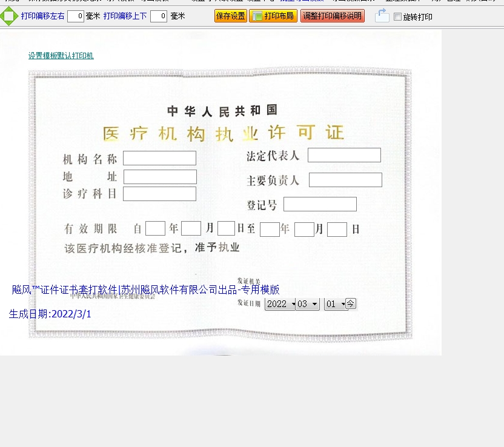The height and width of the screenshot is (447, 504).
Task: Enable the 旋转打印 checkbox
Action: click(x=398, y=17)
